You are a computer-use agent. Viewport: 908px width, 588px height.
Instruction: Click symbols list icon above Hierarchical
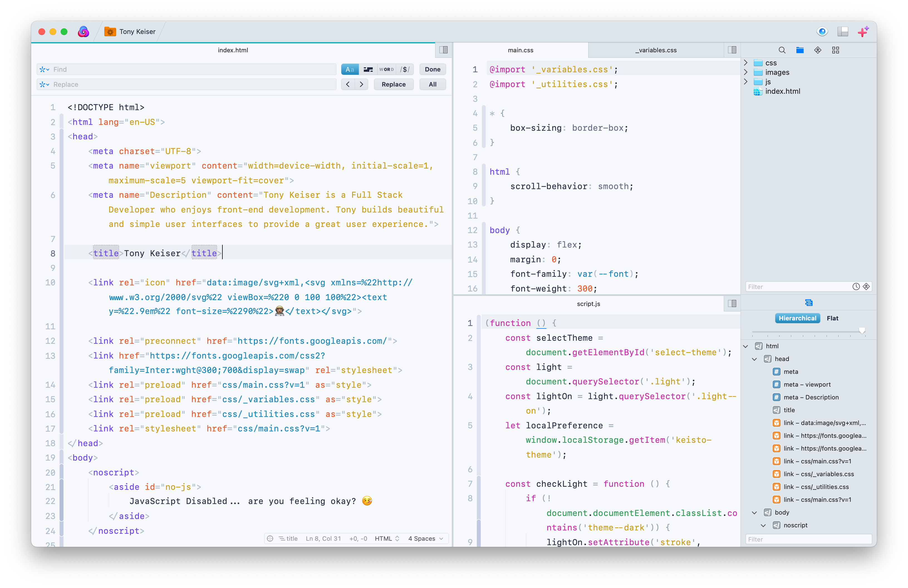[x=808, y=303]
